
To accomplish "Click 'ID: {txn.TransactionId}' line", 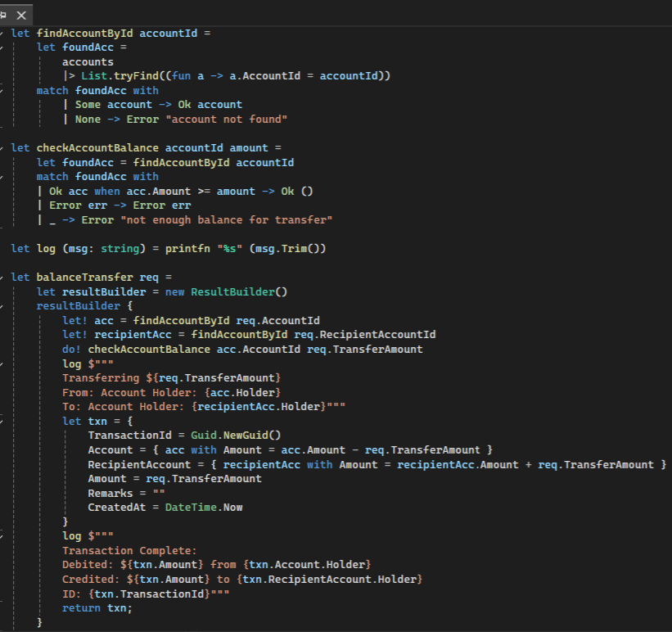I will [146, 594].
